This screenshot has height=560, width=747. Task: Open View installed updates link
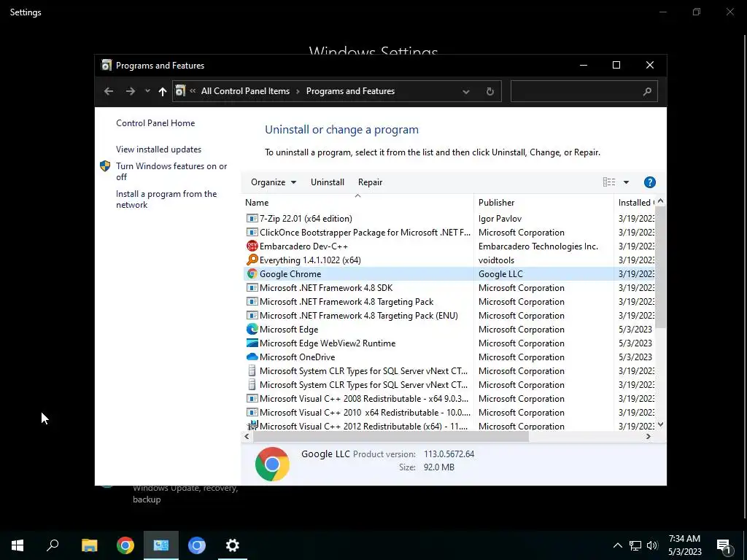(158, 149)
